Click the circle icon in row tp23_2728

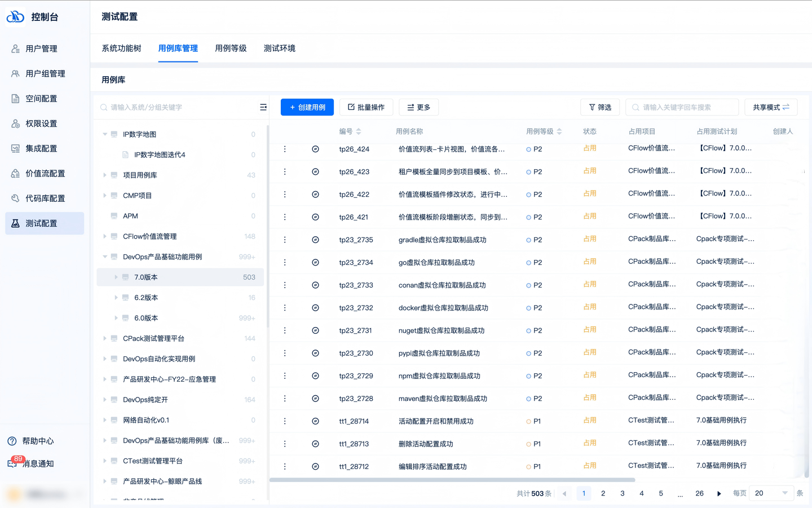(x=315, y=399)
